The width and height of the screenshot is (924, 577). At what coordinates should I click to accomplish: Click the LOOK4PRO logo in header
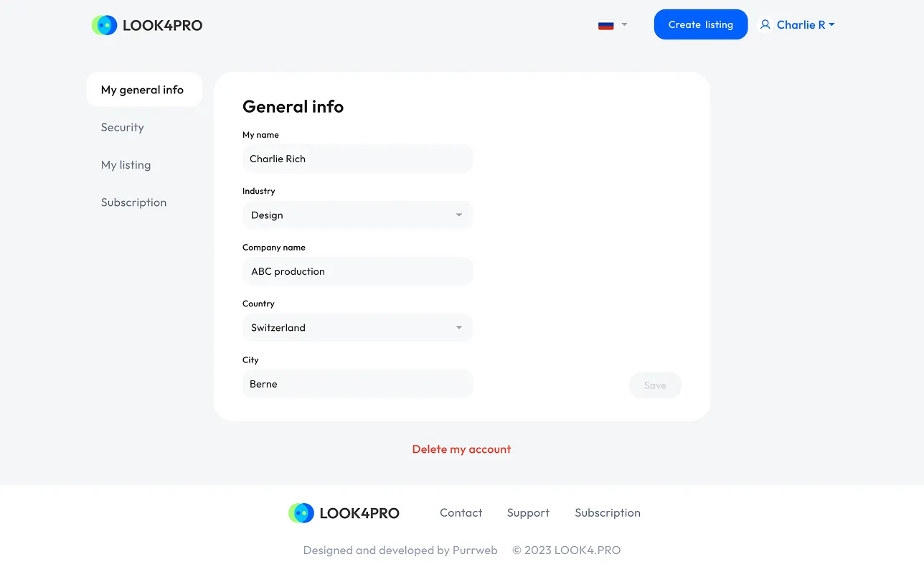[147, 25]
